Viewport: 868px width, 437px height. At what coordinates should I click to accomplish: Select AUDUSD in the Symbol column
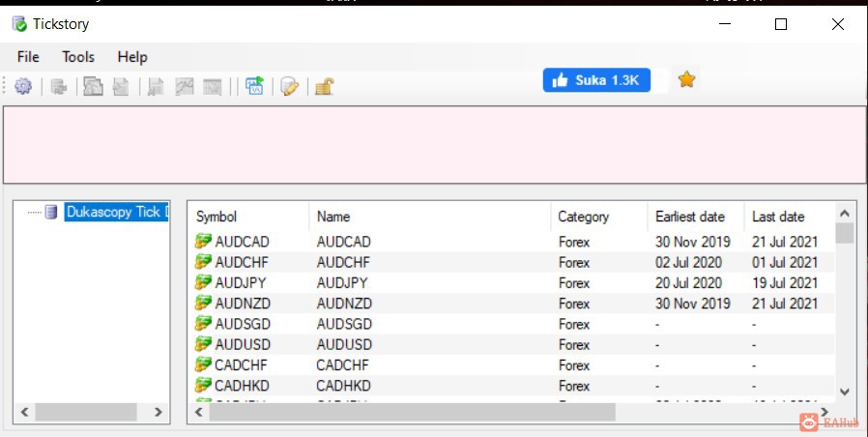pos(243,344)
